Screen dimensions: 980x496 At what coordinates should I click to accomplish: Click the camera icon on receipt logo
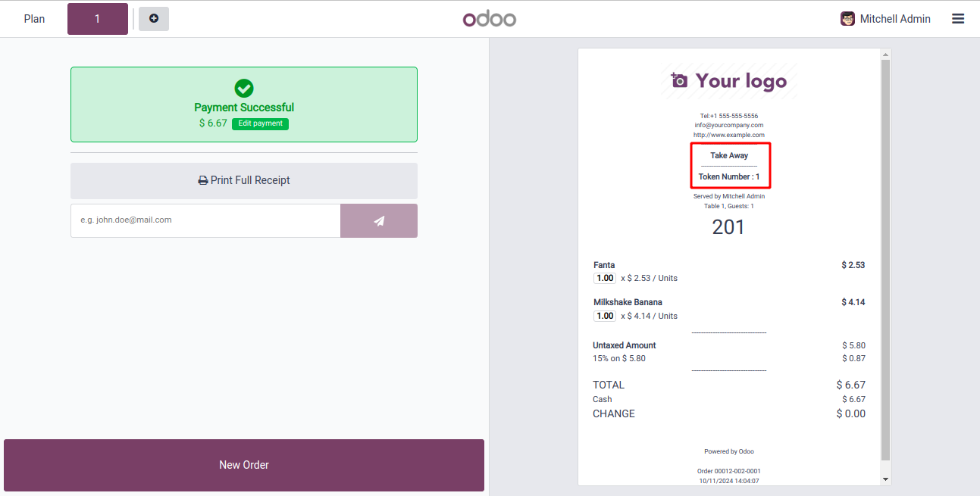679,80
